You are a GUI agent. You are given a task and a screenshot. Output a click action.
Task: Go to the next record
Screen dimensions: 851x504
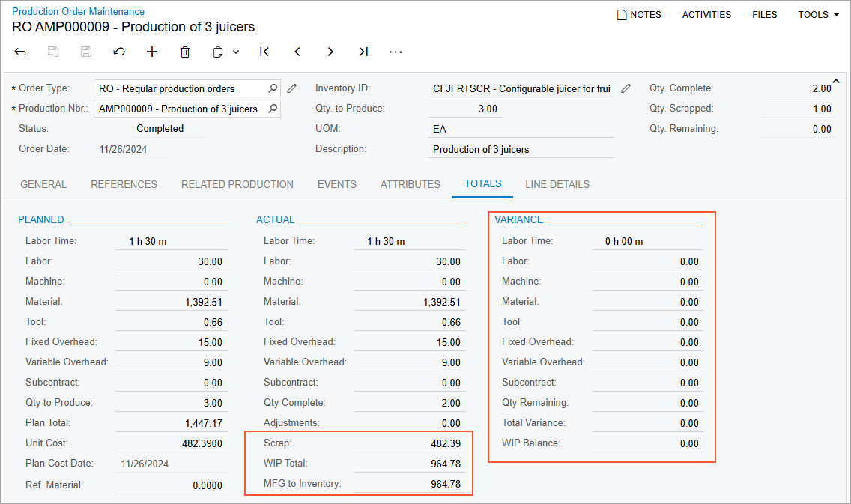coord(330,52)
